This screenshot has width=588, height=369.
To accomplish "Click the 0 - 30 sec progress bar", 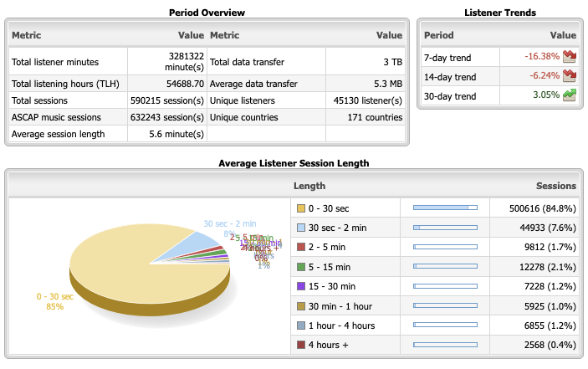I will point(445,208).
